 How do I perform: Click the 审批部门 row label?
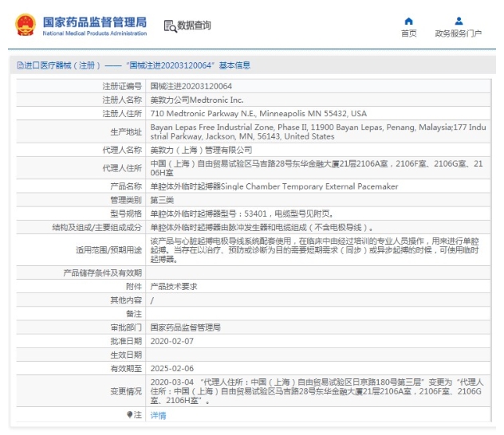click(126, 327)
